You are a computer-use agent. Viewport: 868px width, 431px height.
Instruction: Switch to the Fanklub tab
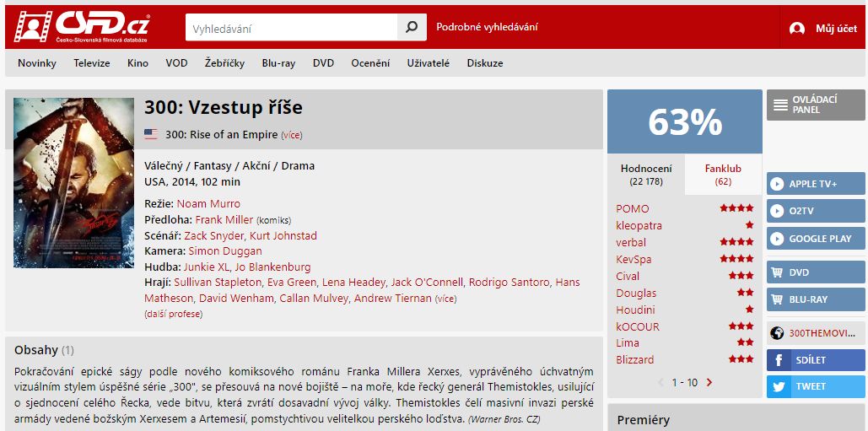(x=723, y=175)
